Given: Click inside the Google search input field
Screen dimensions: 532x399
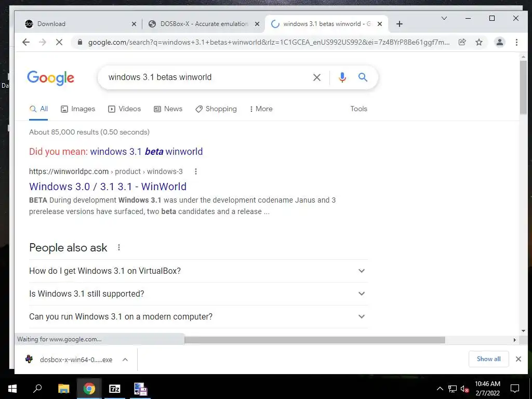Looking at the screenshot, I should pyautogui.click(x=207, y=77).
